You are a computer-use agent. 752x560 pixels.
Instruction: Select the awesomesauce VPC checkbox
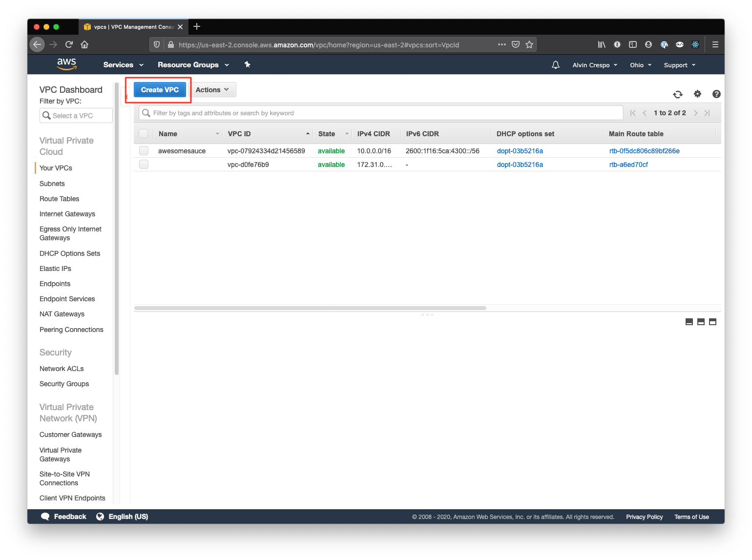144,150
